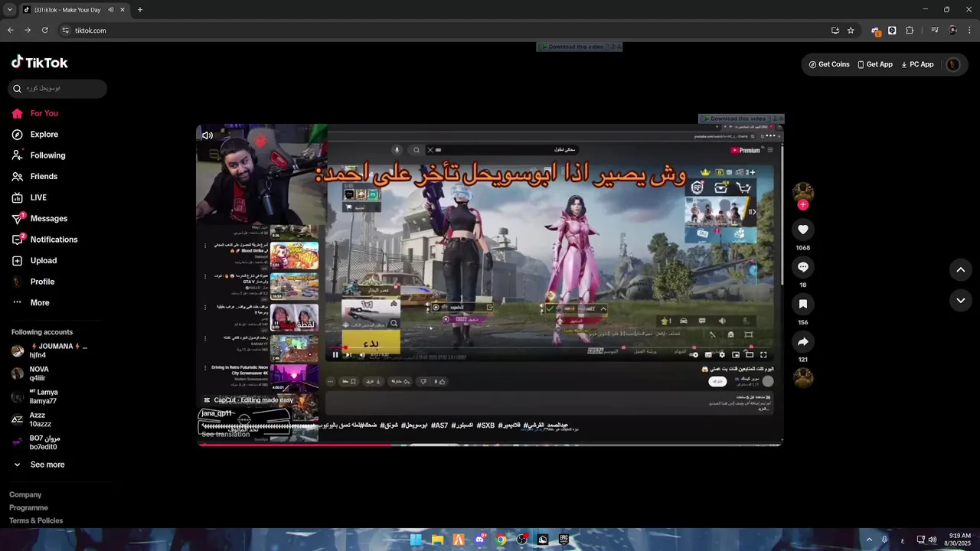Image resolution: width=980 pixels, height=551 pixels.
Task: Go to the previous video with up arrow
Action: pos(961,269)
